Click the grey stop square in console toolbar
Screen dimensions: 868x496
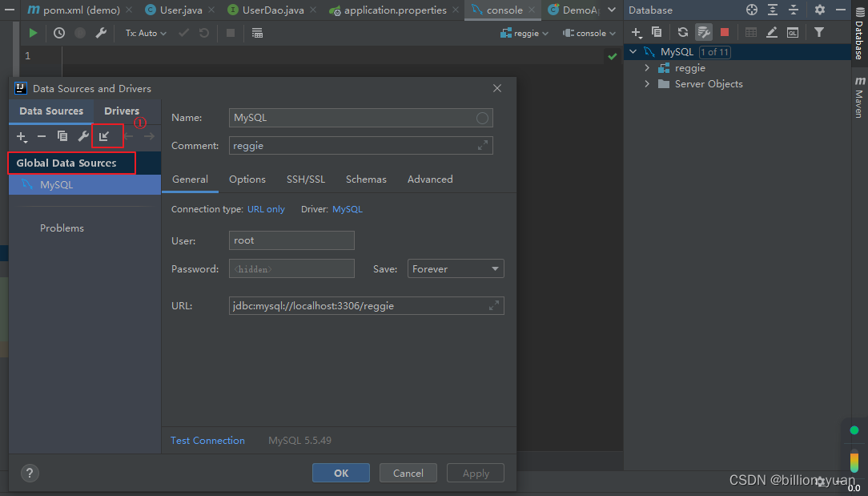[231, 33]
